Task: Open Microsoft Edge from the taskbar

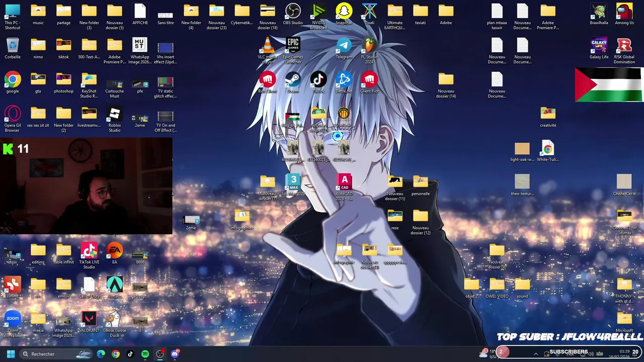Action: point(101,354)
